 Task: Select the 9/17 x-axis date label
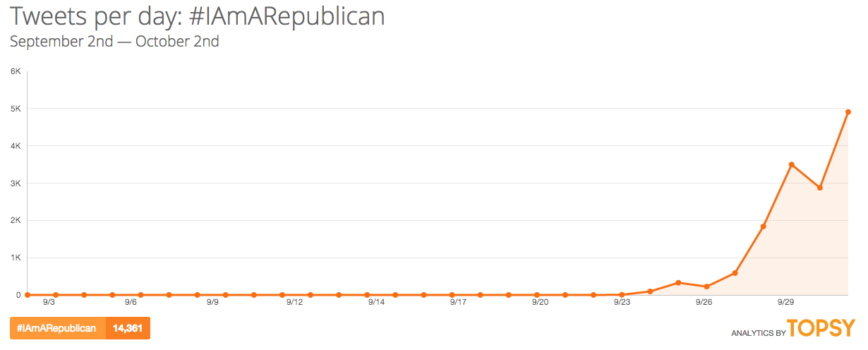(x=458, y=302)
